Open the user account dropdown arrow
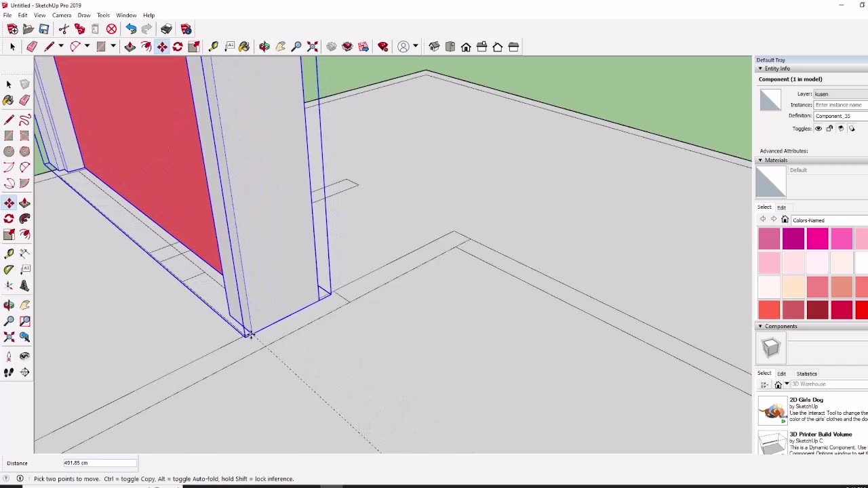 coord(415,47)
